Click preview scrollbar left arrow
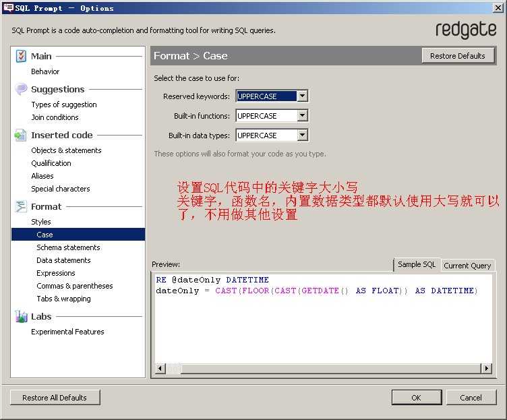This screenshot has width=507, height=420. [x=160, y=368]
